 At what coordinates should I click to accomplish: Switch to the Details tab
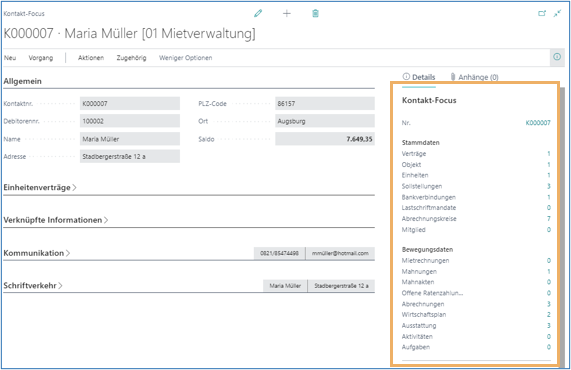coord(419,77)
